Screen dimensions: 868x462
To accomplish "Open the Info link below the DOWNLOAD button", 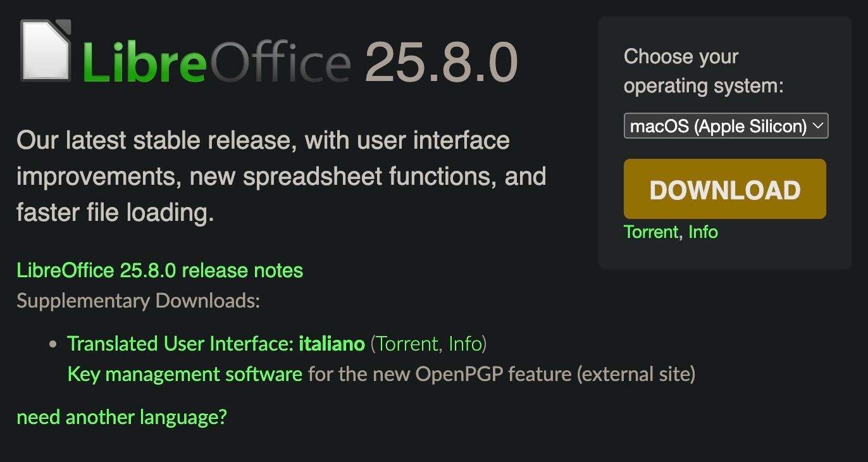I will coord(703,232).
